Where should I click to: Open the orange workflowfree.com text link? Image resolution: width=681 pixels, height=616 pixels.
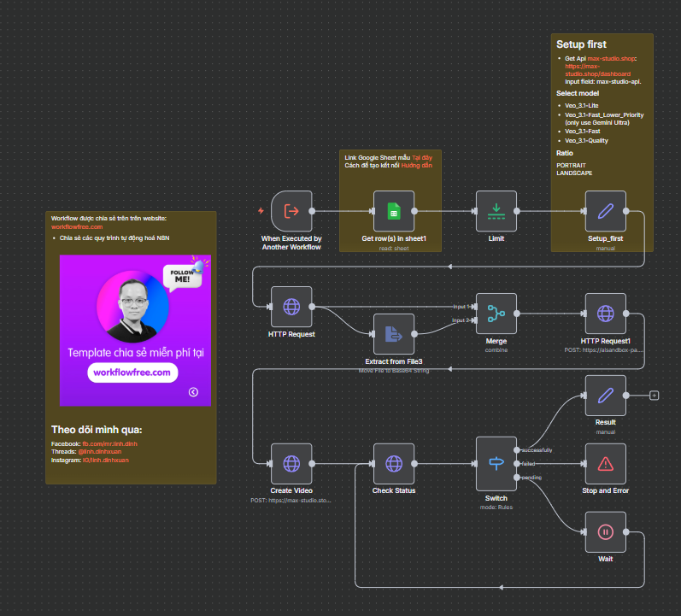(x=77, y=227)
